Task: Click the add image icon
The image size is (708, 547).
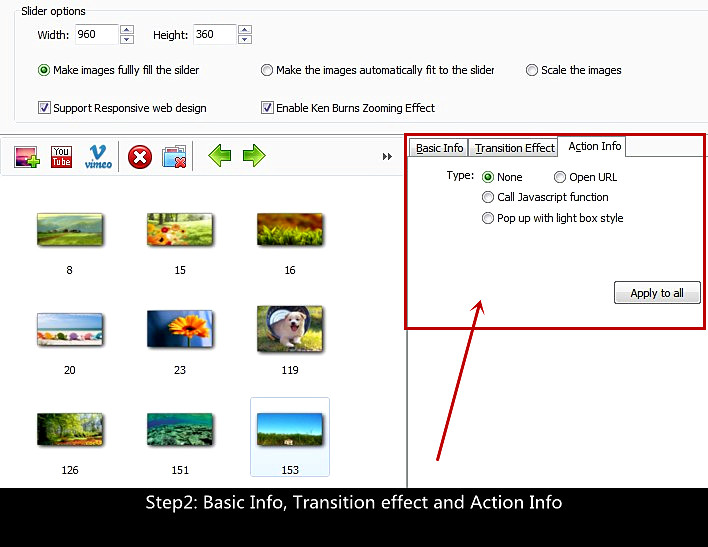Action: tap(26, 157)
